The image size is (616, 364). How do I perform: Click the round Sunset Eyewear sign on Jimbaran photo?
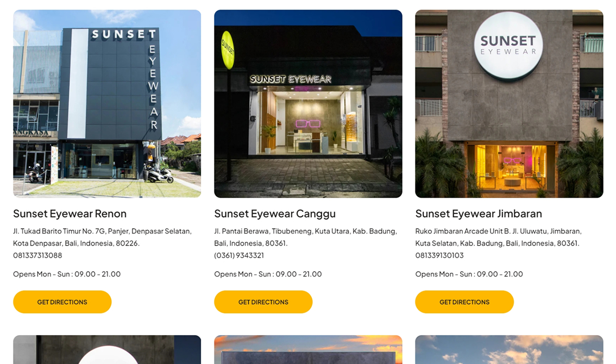[x=508, y=46]
